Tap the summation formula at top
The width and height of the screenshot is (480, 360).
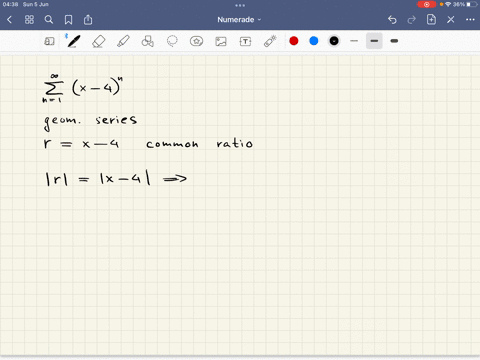[x=82, y=88]
